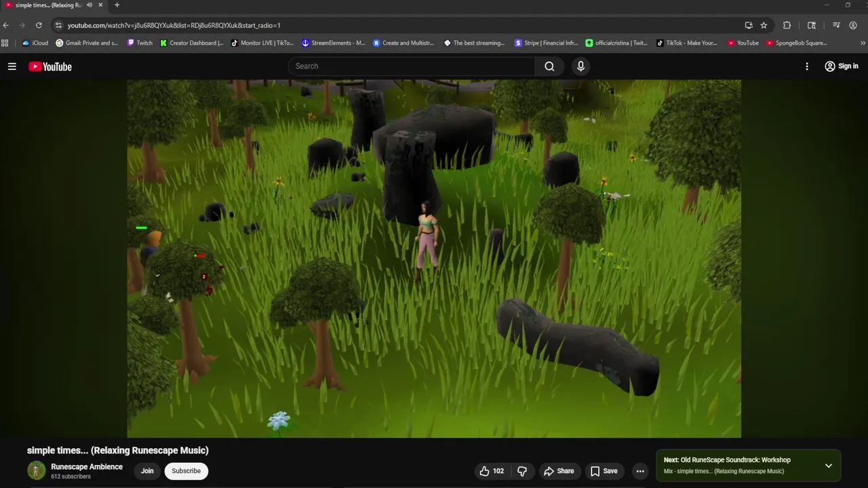Open the YouTube guide hamburger menu
The height and width of the screenshot is (488, 868).
12,66
